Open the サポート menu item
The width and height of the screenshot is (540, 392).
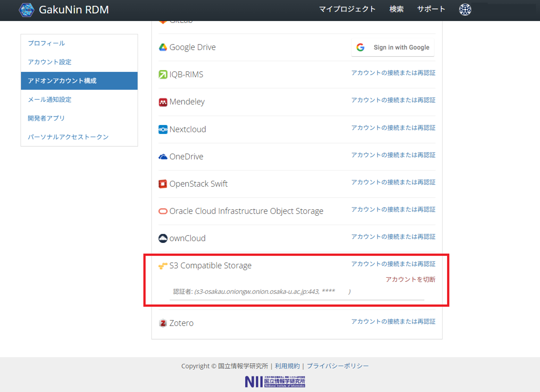click(431, 9)
